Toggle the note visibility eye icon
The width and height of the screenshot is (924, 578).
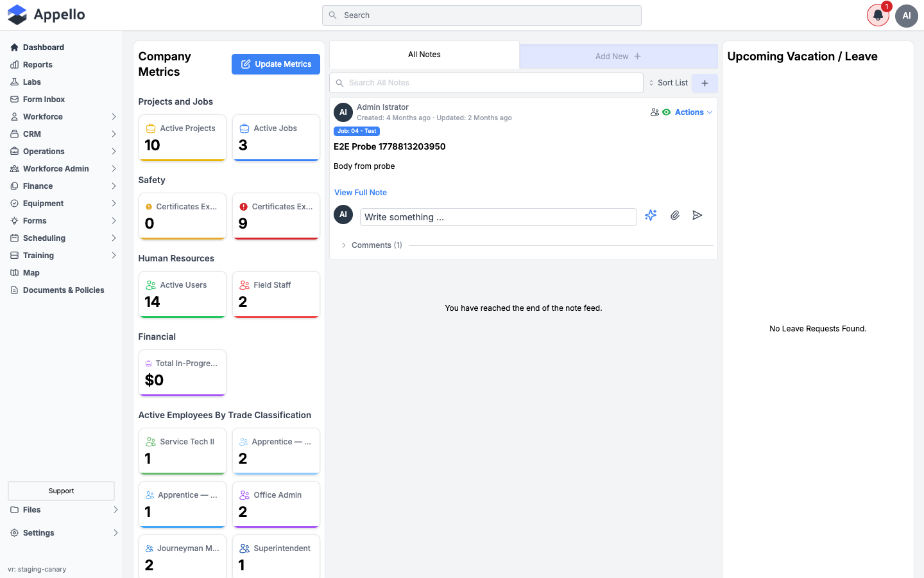[x=667, y=112]
